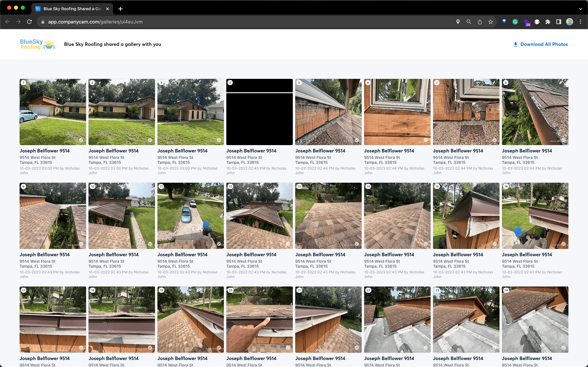Open the Chrome profile avatar menu
Viewport: 588px width, 367px height.
point(569,22)
